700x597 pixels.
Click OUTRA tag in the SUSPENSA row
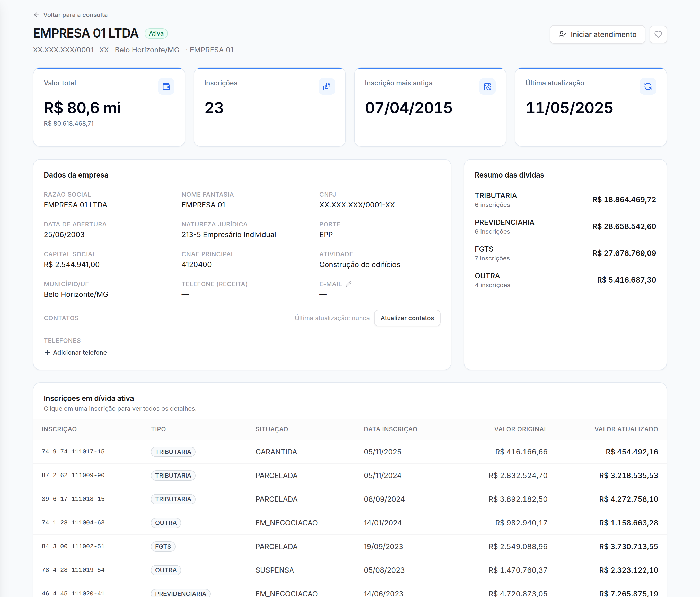[166, 570]
